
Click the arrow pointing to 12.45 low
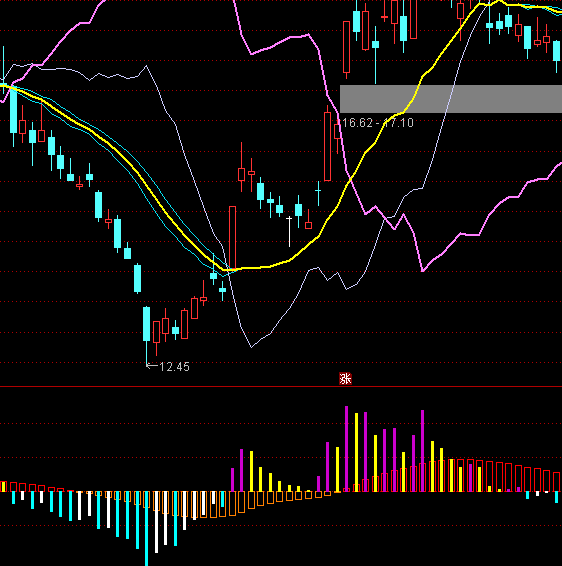coord(152,366)
